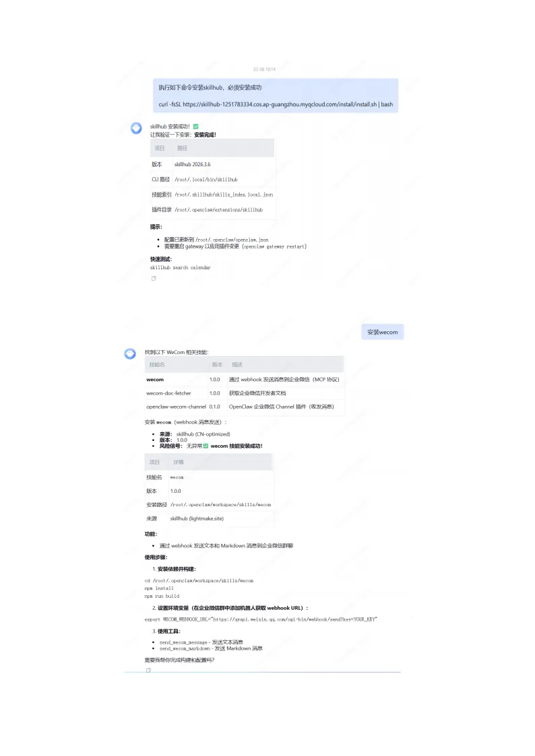The height and width of the screenshot is (756, 535).
Task: Click the bot avatar beside skillhub install reply
Action: click(137, 128)
